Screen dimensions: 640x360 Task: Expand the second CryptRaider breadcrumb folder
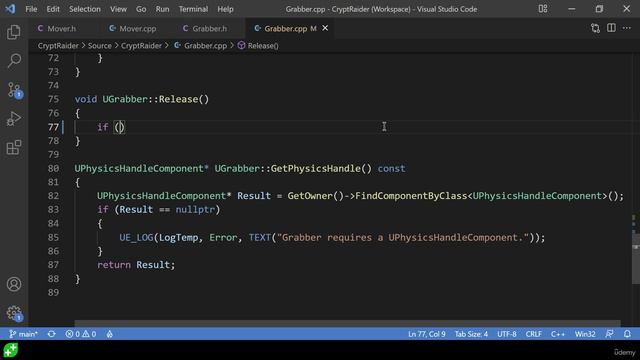point(141,46)
